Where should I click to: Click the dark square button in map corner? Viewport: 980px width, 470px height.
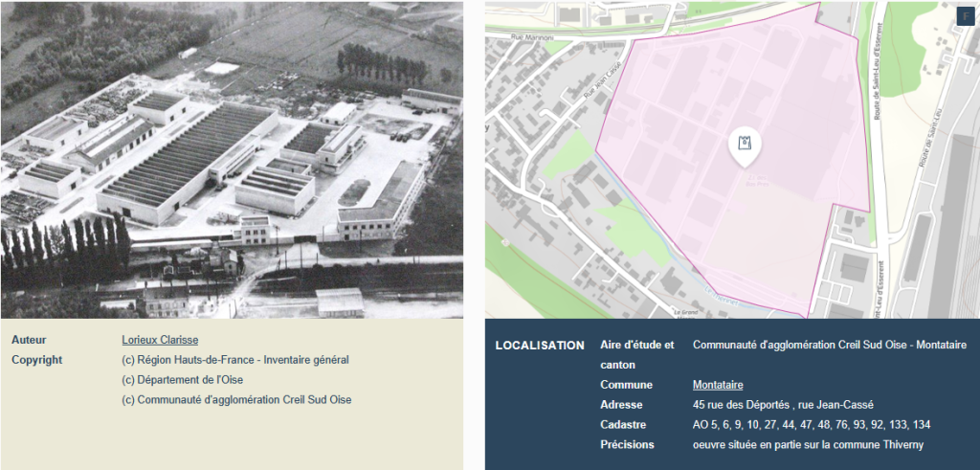[965, 15]
